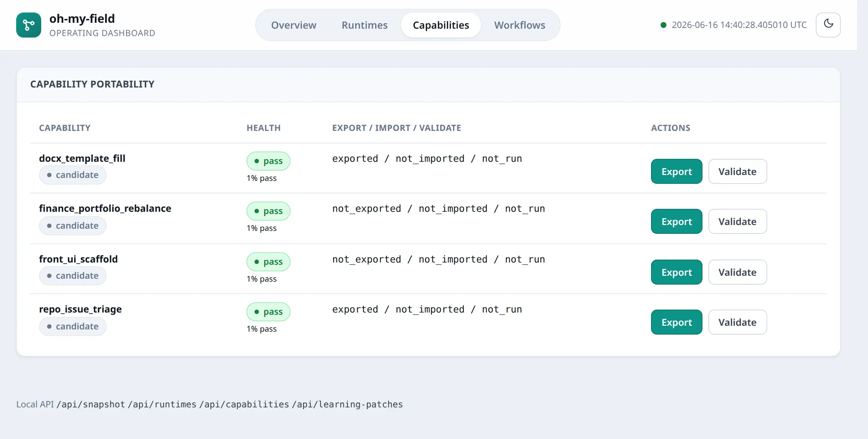The width and height of the screenshot is (868, 439).
Task: Click the 1% pass text for finance_portfolio_rebalance
Action: tap(262, 228)
